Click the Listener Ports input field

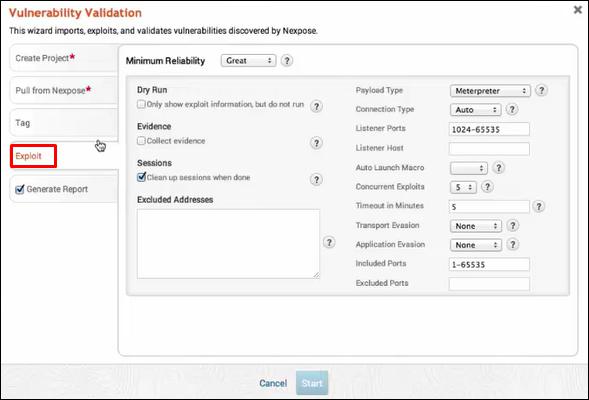tap(489, 129)
